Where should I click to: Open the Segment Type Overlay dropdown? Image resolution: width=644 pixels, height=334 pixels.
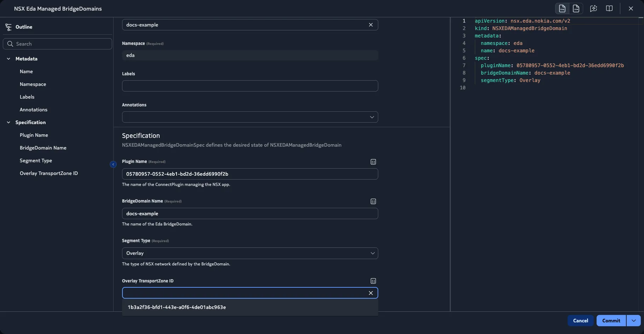point(250,253)
